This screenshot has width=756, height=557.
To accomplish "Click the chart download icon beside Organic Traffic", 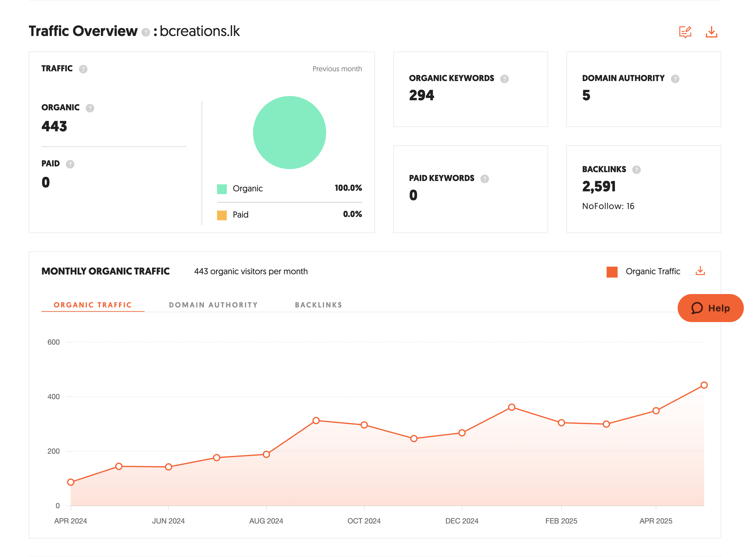I will pyautogui.click(x=700, y=271).
